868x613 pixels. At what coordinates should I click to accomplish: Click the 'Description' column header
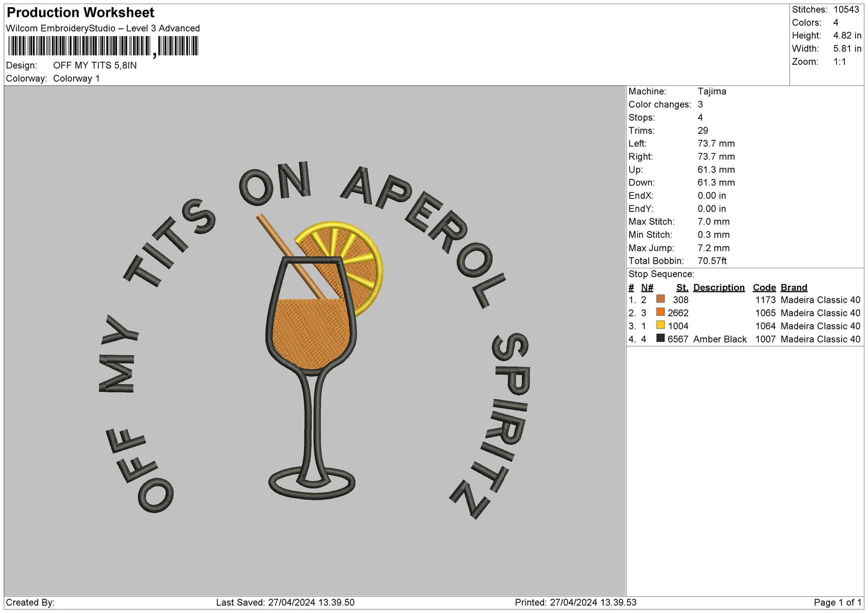[718, 288]
